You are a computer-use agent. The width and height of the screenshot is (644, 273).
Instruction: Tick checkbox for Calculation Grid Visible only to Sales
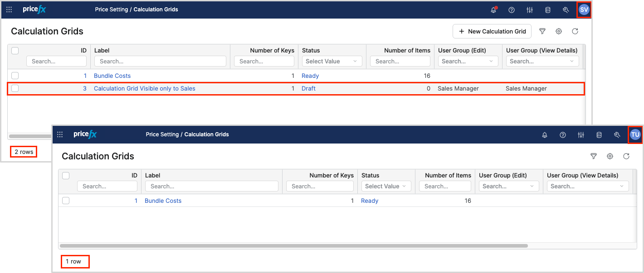15,89
